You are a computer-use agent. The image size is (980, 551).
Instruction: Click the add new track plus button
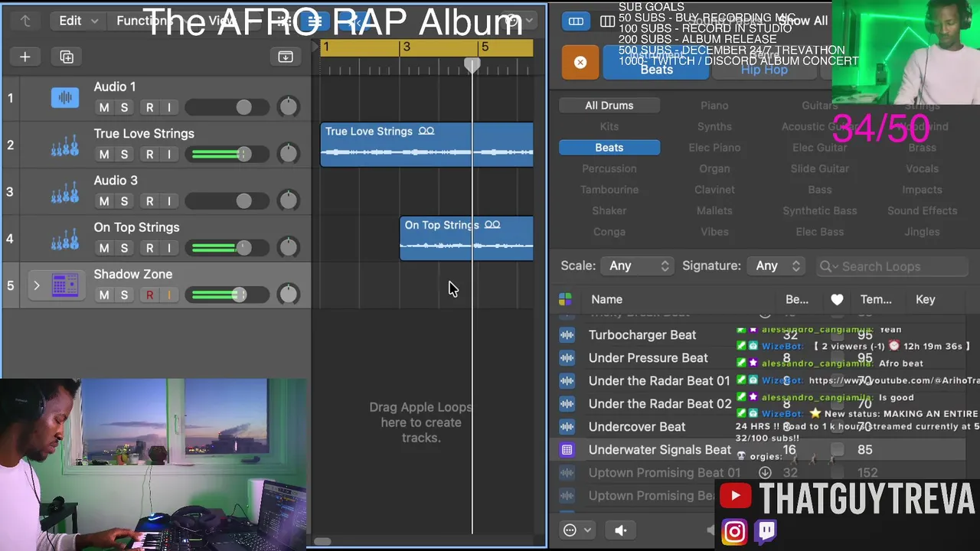click(24, 57)
